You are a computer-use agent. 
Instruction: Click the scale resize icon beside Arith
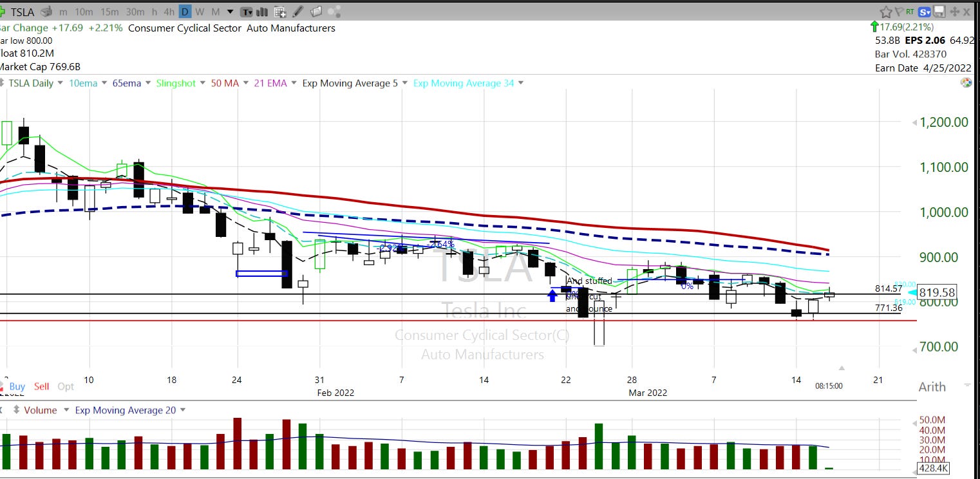tap(966, 385)
